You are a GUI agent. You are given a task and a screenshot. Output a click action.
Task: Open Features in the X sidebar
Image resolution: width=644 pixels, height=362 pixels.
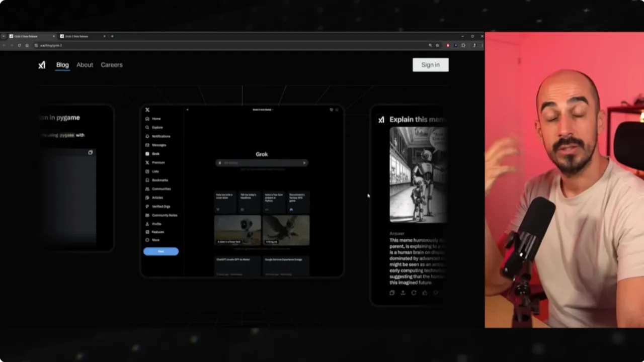[155, 232]
